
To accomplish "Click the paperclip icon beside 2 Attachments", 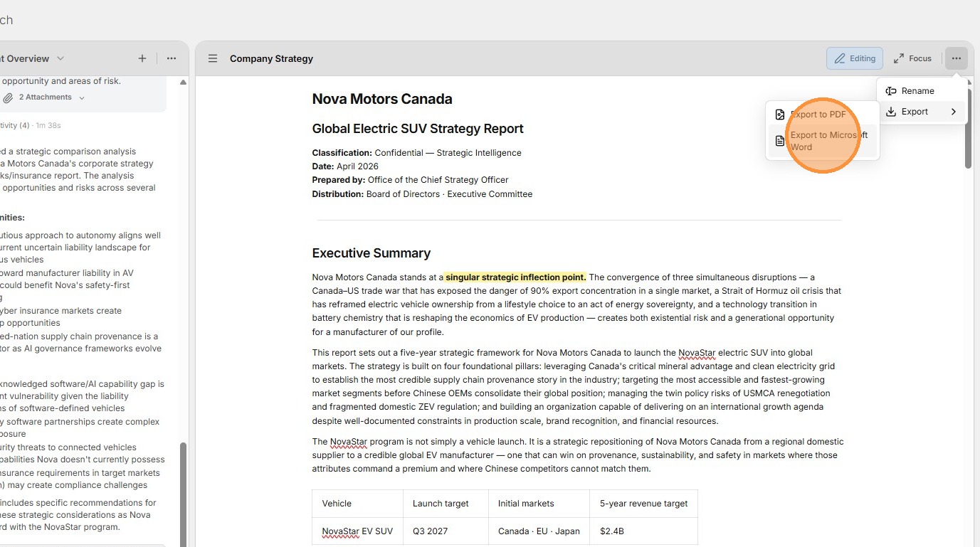I will click(x=8, y=97).
